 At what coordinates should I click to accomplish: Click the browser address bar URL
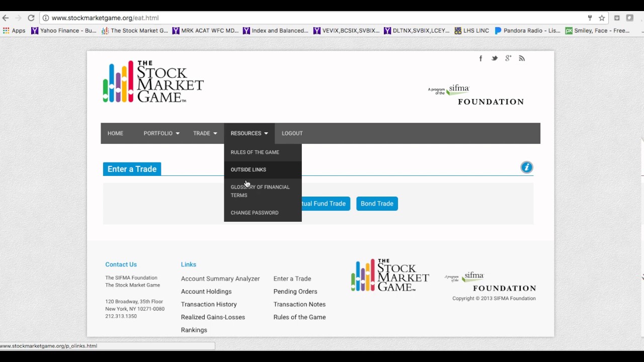(x=105, y=18)
